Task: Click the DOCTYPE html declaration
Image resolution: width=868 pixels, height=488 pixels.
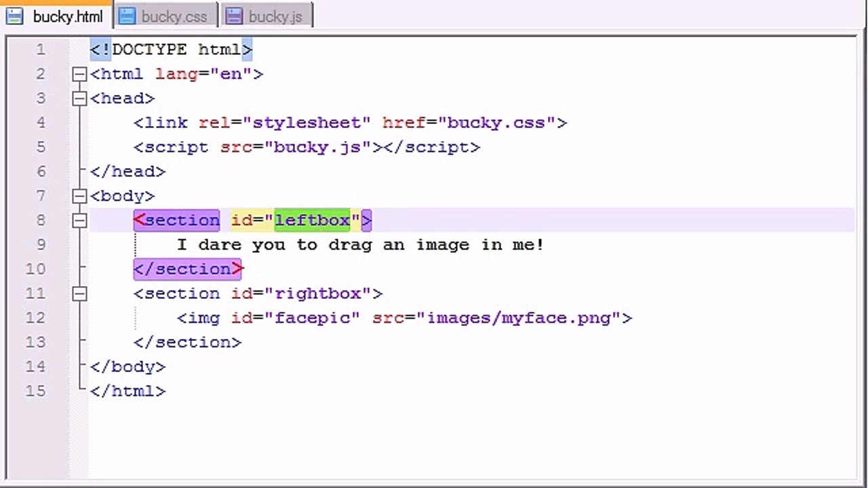Action: 171,49
